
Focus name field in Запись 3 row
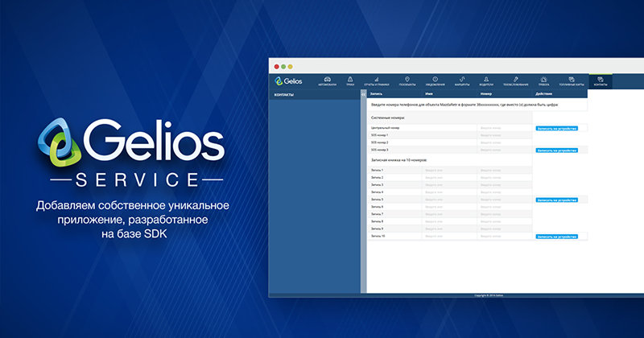pyautogui.click(x=449, y=185)
